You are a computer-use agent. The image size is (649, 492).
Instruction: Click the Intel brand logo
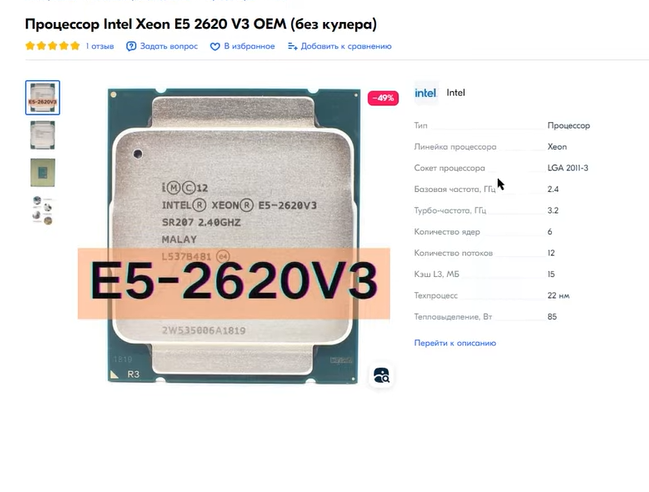(x=425, y=93)
